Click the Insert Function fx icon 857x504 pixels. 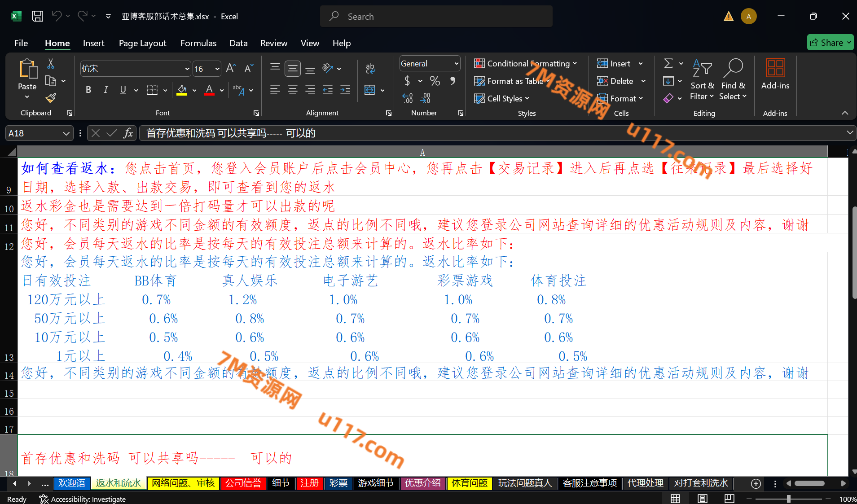pyautogui.click(x=128, y=133)
